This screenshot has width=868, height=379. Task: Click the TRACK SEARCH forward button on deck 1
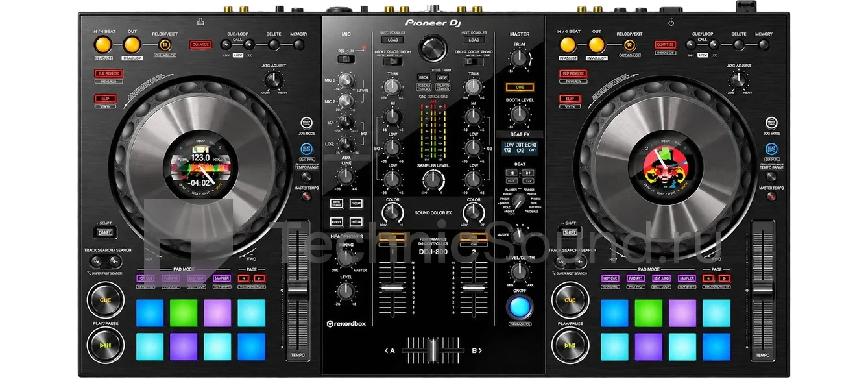(115, 262)
